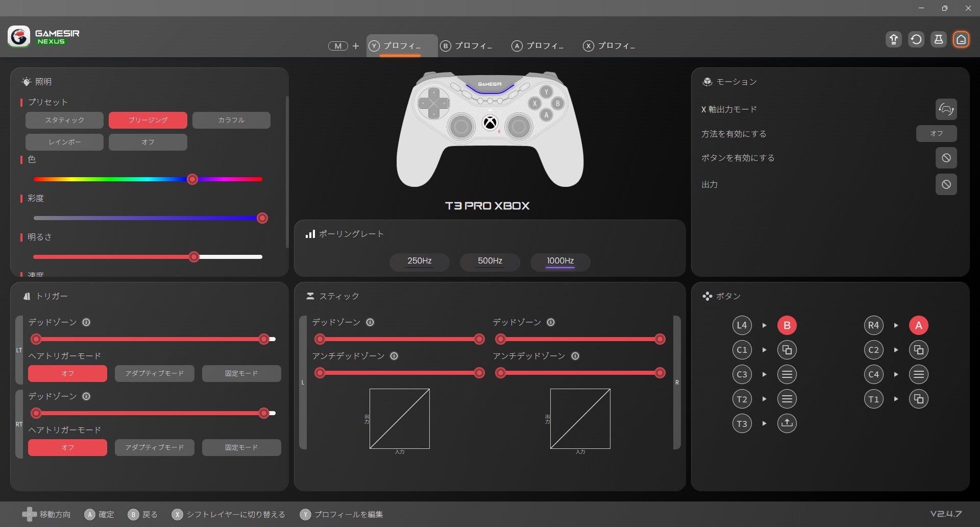Click the export profile icon in the top toolbar
Image resolution: width=980 pixels, height=527 pixels.
point(894,39)
